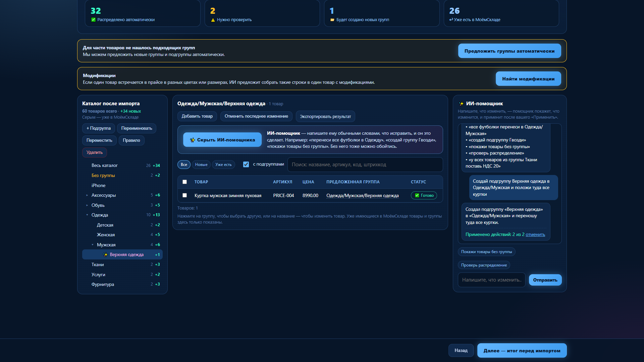644x362 pixels.
Task: Click the green checkmark icon by Распределено автоматически
Action: tap(93, 20)
